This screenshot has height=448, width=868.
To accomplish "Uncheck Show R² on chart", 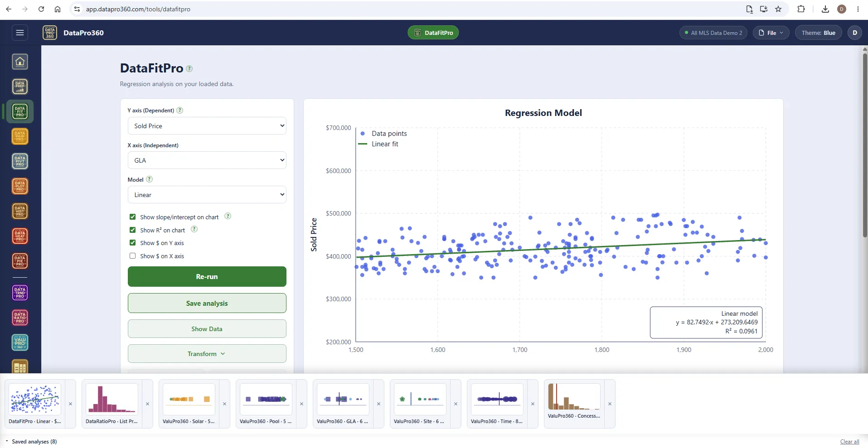I will 133,230.
